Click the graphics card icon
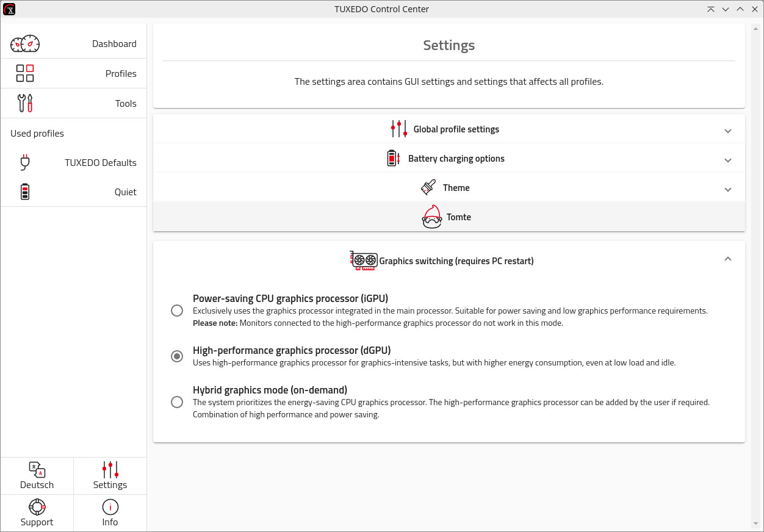This screenshot has height=532, width=764. [364, 261]
